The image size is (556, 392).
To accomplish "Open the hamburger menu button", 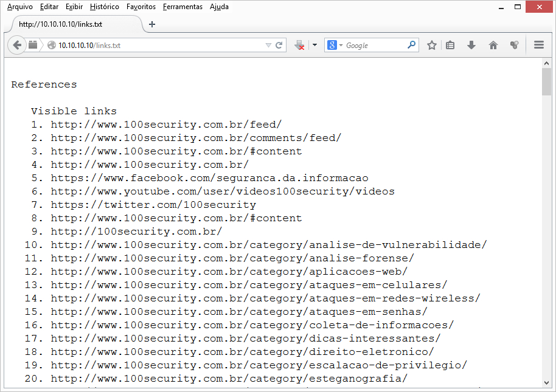I will coord(538,45).
